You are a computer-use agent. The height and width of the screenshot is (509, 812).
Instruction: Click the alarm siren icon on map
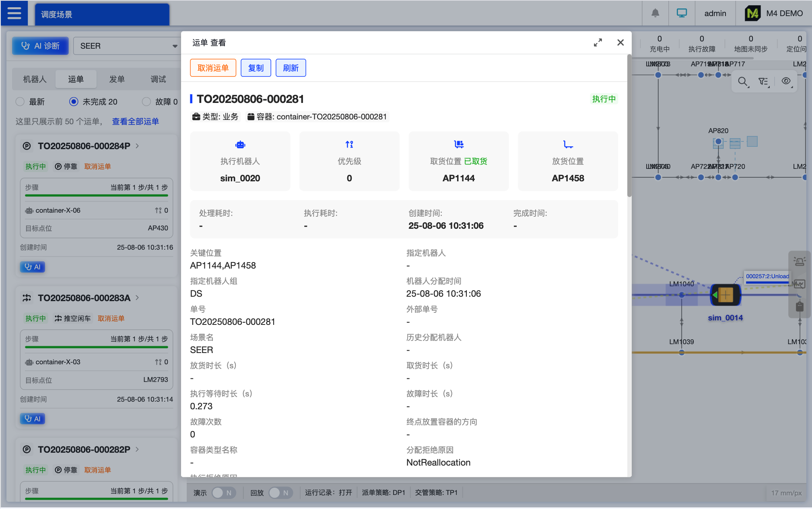pyautogui.click(x=799, y=262)
